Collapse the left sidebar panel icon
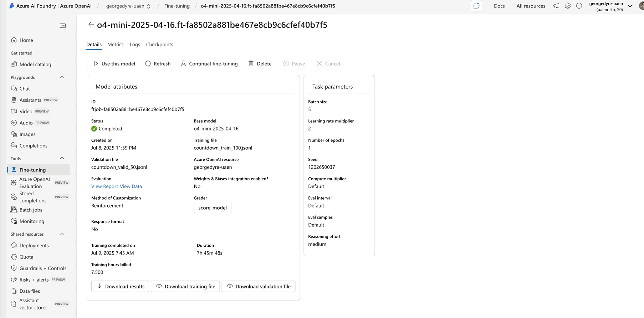Viewport: 644px width, 318px height. (63, 26)
